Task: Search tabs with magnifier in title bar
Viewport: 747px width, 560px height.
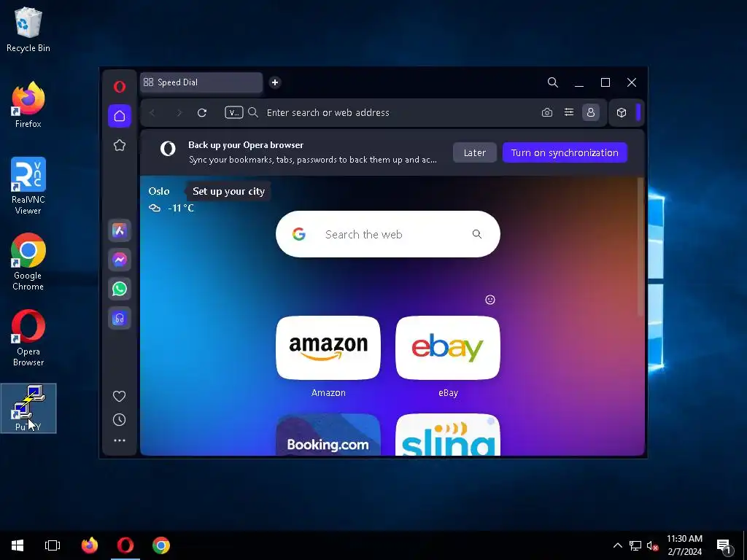Action: pyautogui.click(x=553, y=82)
